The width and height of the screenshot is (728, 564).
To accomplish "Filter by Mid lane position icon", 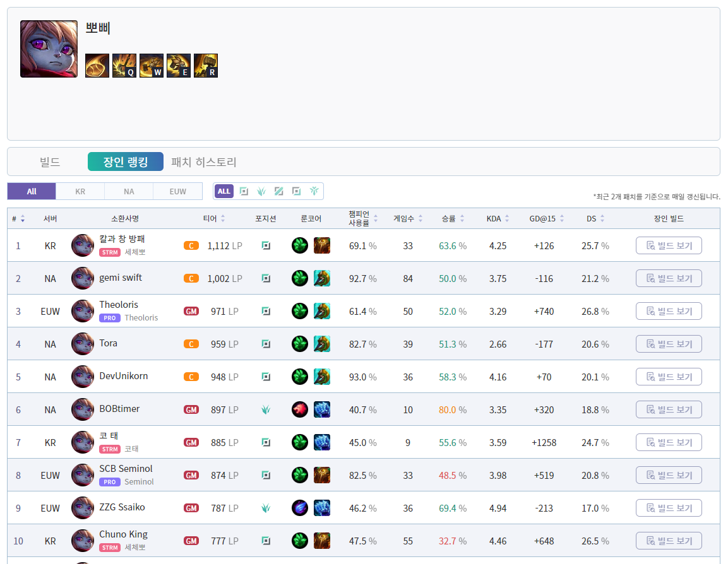I will [x=279, y=191].
